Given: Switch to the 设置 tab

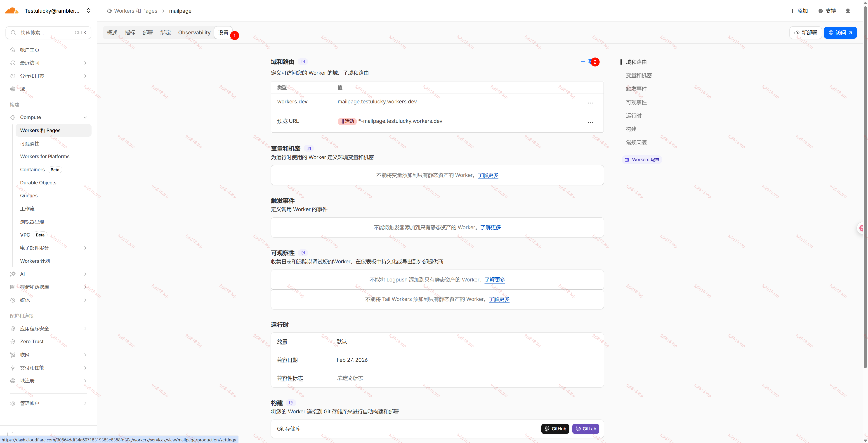Looking at the screenshot, I should (x=223, y=32).
